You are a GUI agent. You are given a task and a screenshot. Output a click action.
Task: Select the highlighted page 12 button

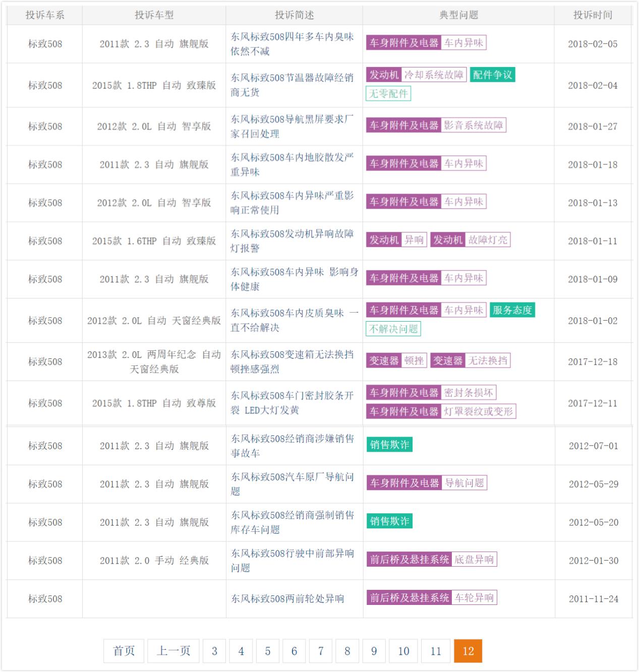[x=468, y=651]
